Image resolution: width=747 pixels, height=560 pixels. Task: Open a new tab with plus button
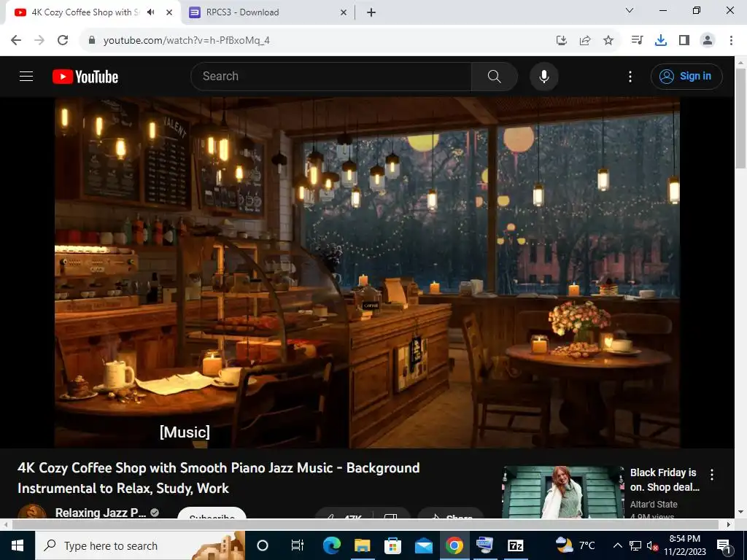coord(371,12)
